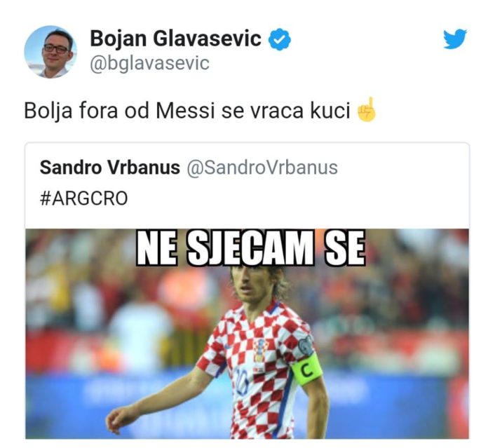Click the pointing-up finger emoji

click(x=367, y=109)
